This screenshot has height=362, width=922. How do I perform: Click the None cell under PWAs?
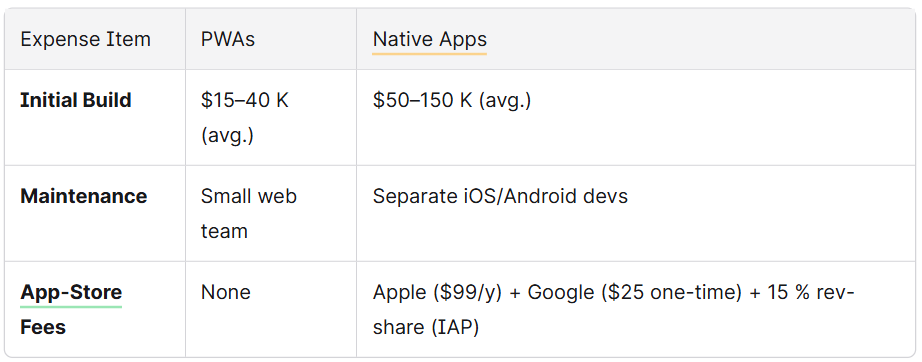point(226,292)
